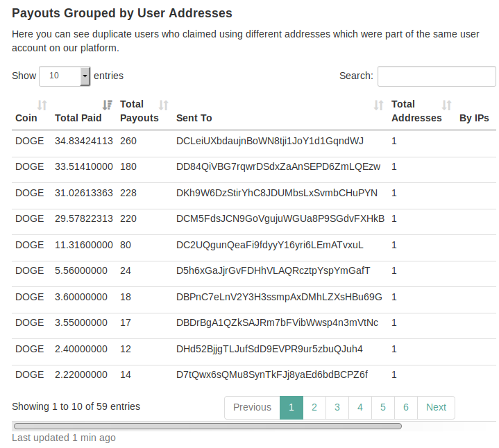Click the horizontal table scrollbar

pyautogui.click(x=208, y=426)
